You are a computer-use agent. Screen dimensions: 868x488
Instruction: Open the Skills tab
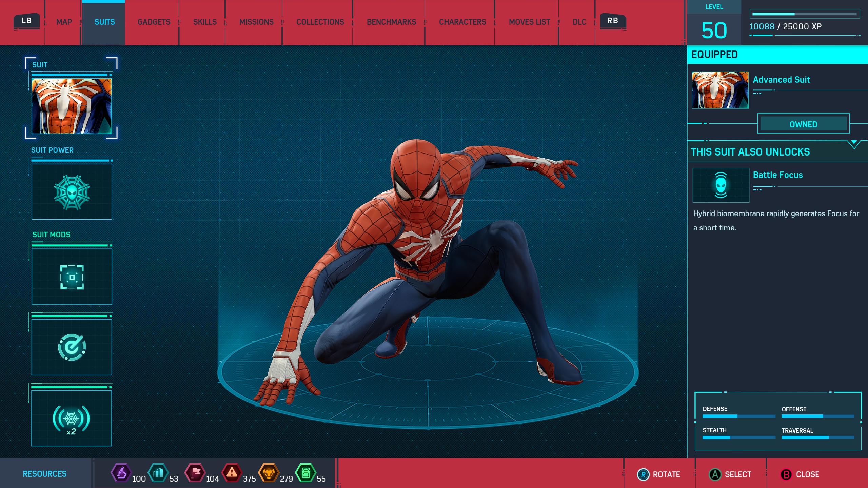[205, 22]
